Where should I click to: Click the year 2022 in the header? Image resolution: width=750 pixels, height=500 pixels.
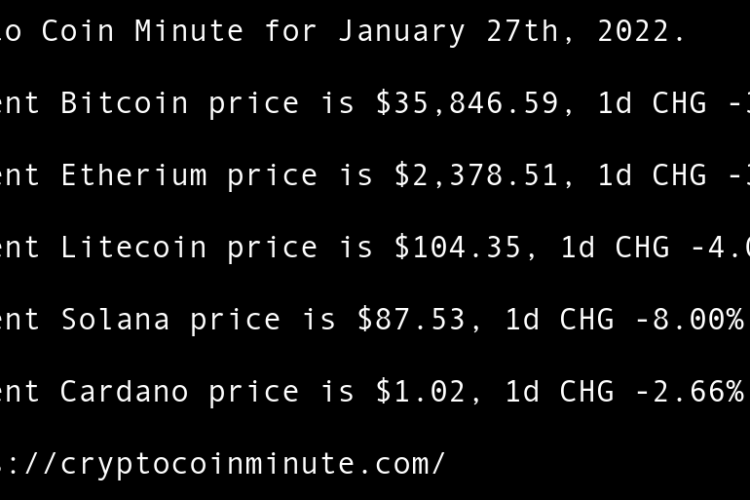coord(640,31)
